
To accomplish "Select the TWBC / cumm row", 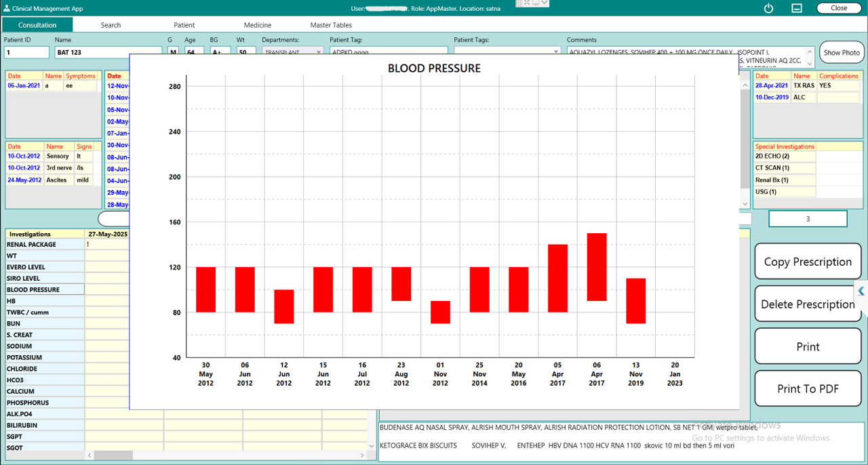I will tap(45, 312).
